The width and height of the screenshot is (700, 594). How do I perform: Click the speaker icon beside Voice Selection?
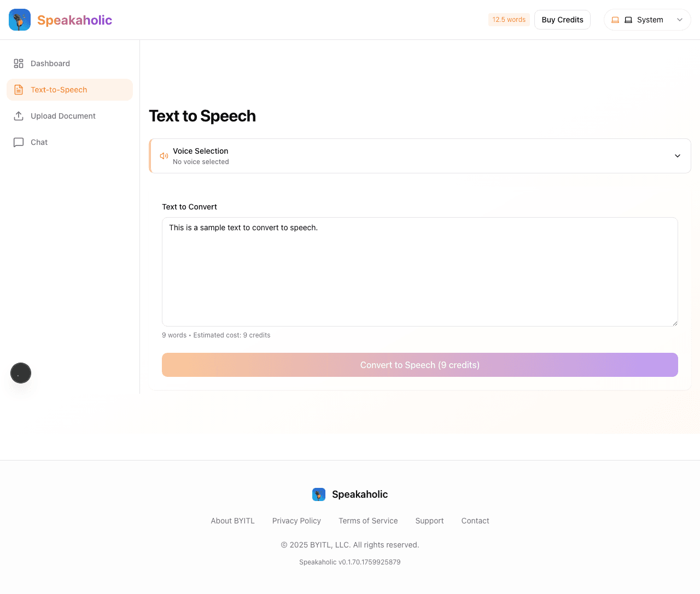point(164,155)
